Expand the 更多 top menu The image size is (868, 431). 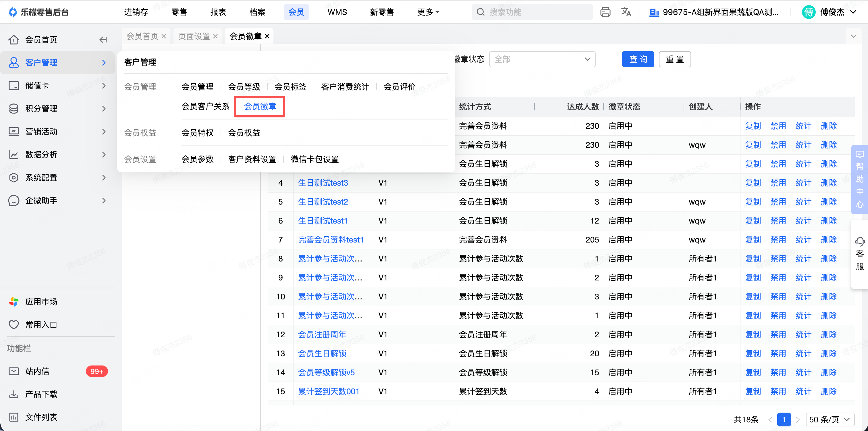[428, 12]
